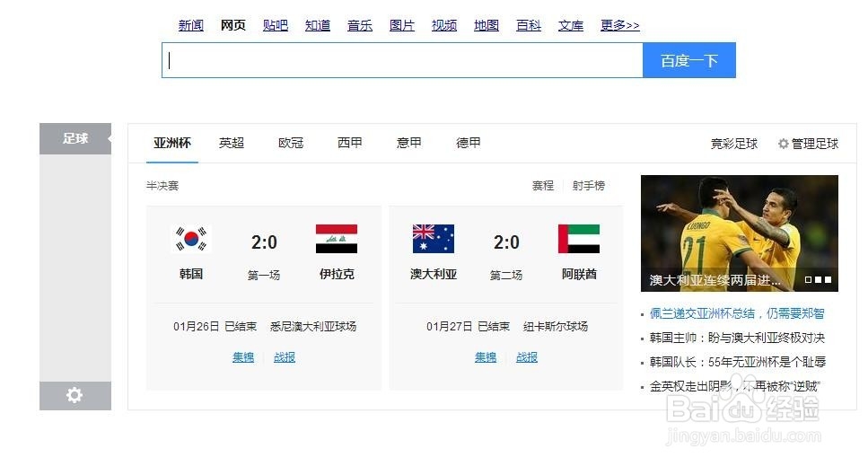Select the 足球 sidebar tab
Viewport: 868px width, 466px height.
click(75, 138)
